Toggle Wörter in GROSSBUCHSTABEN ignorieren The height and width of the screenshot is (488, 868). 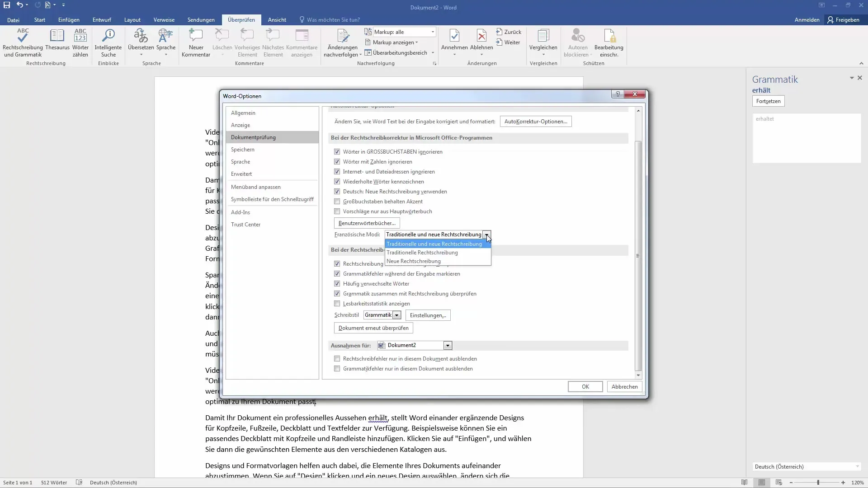pos(337,152)
